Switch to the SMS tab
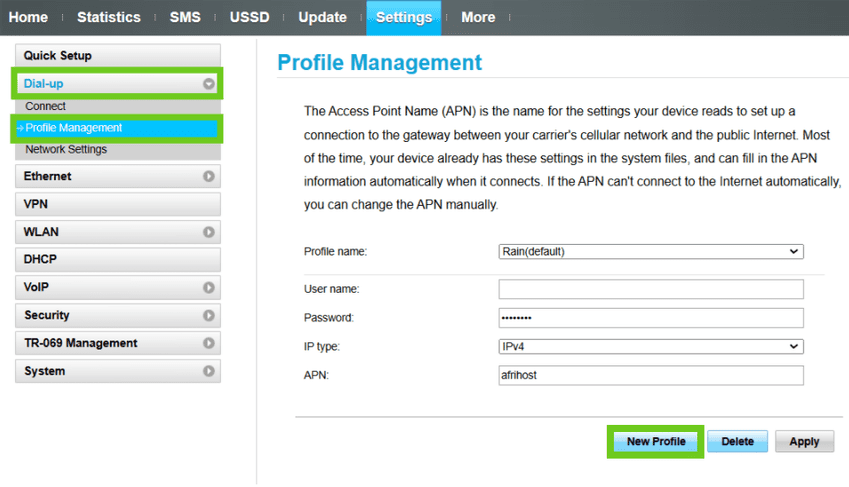Screen dimensions: 849x487 [x=185, y=17]
